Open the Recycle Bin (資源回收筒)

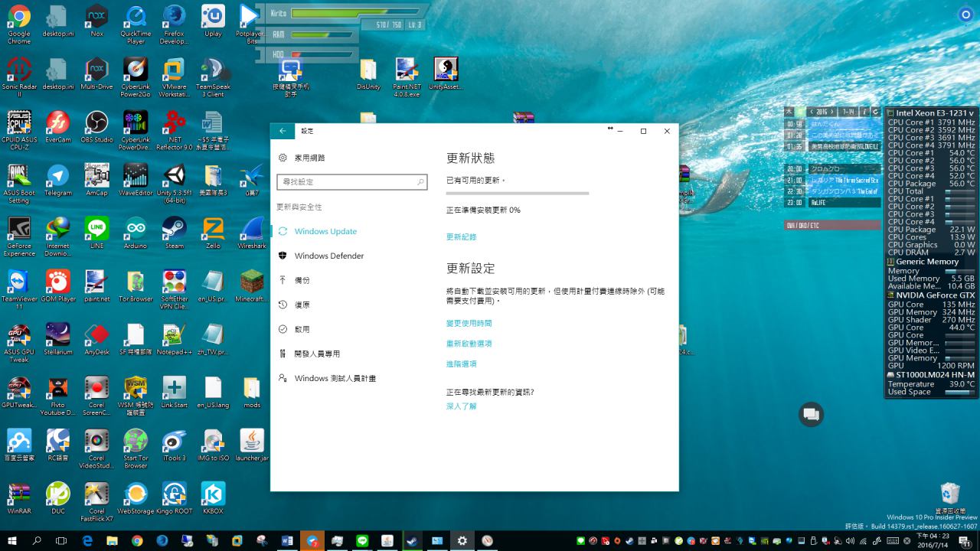949,494
